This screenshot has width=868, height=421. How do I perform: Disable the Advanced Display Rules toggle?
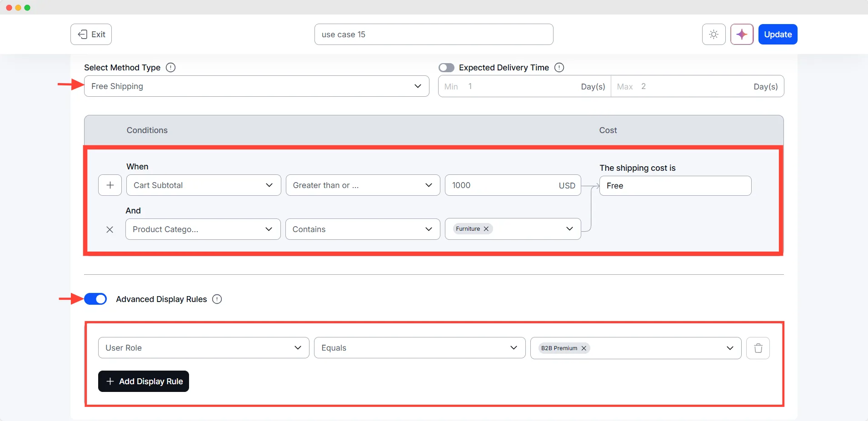pyautogui.click(x=95, y=299)
